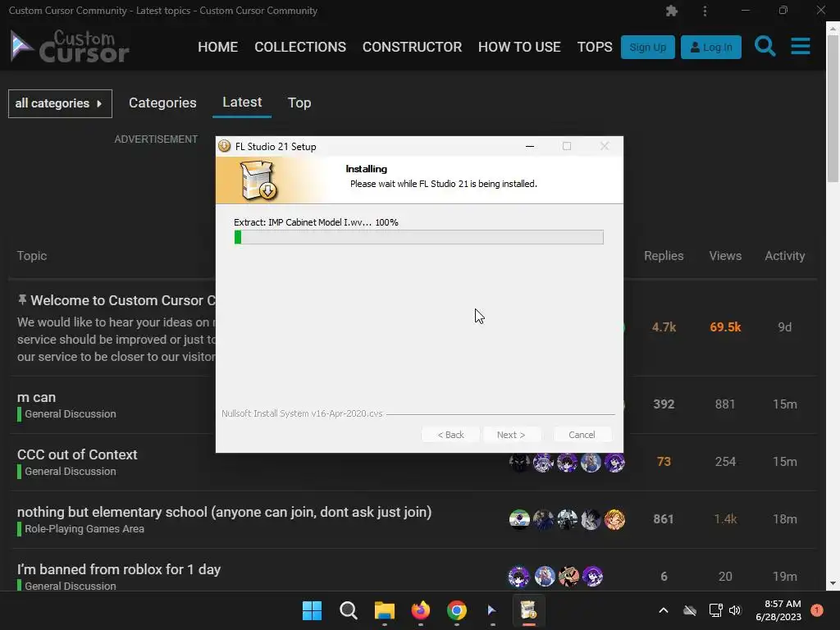The image size is (840, 630).
Task: Open Google Chrome from the taskbar
Action: click(x=456, y=610)
